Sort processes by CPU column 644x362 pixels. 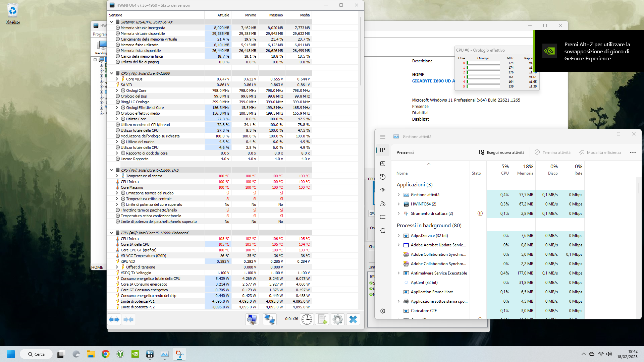[499, 169]
